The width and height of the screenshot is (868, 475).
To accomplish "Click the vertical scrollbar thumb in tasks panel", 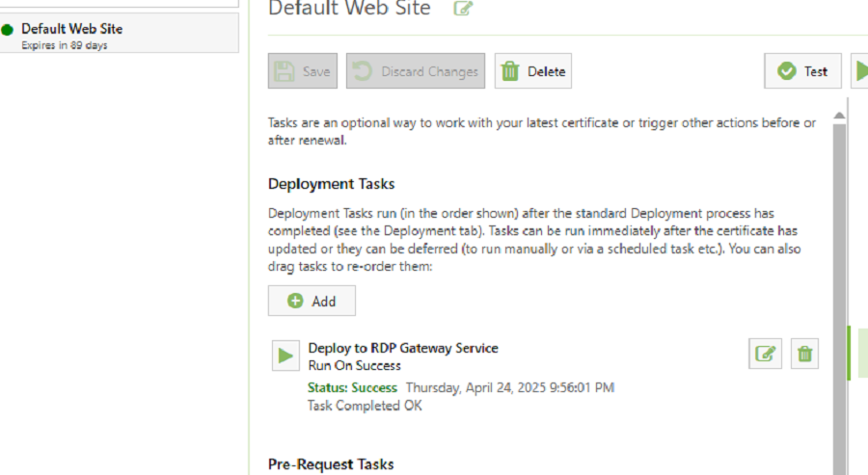I will coord(839,299).
